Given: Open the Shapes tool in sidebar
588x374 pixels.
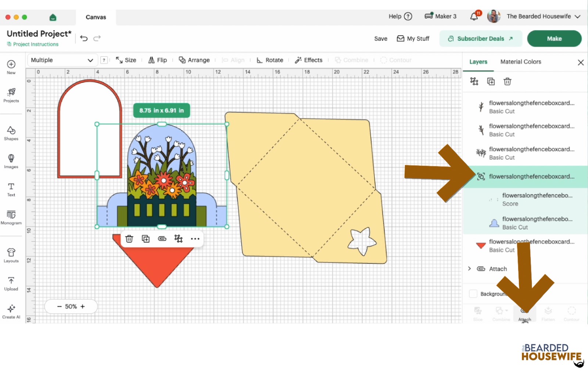Looking at the screenshot, I should click(x=11, y=133).
